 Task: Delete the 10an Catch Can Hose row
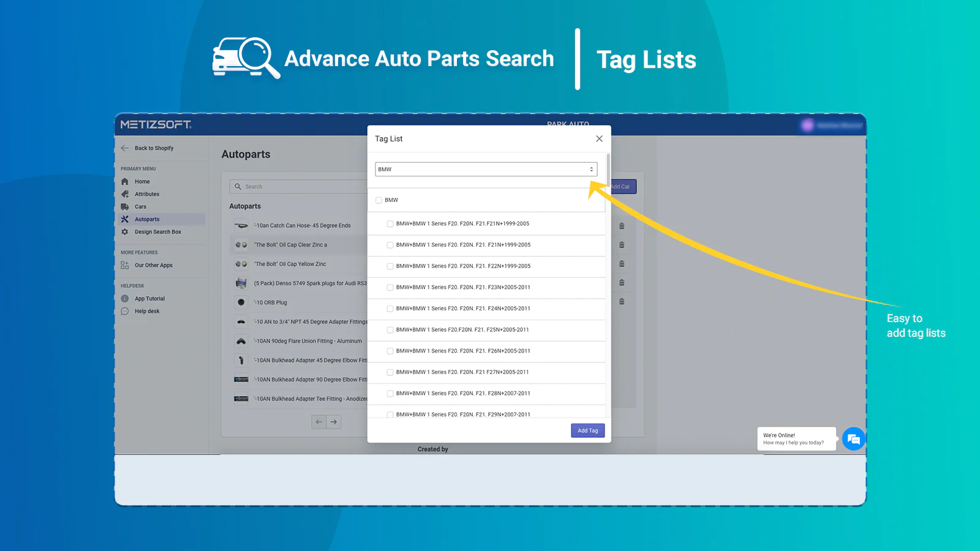[x=622, y=226]
